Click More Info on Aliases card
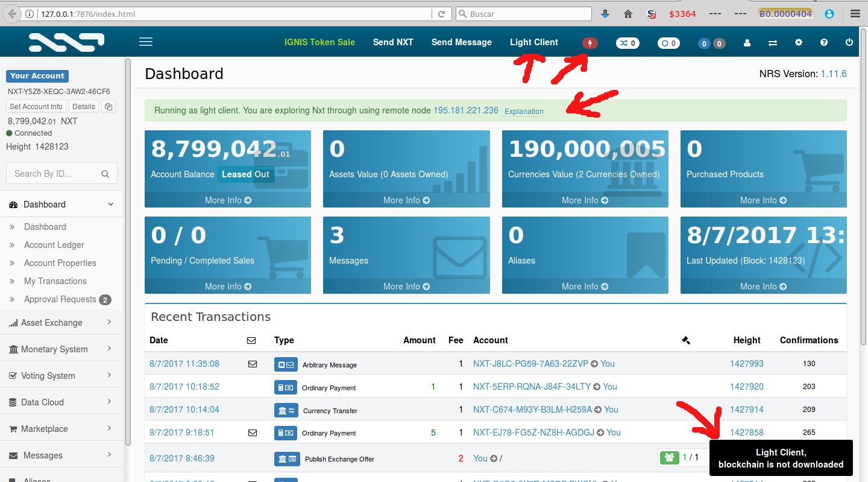Image resolution: width=868 pixels, height=482 pixels. pos(585,287)
